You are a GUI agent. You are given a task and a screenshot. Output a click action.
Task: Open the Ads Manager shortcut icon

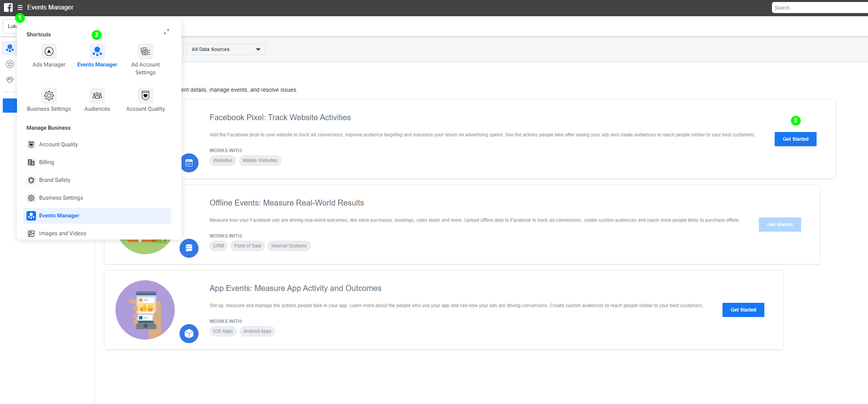(49, 52)
